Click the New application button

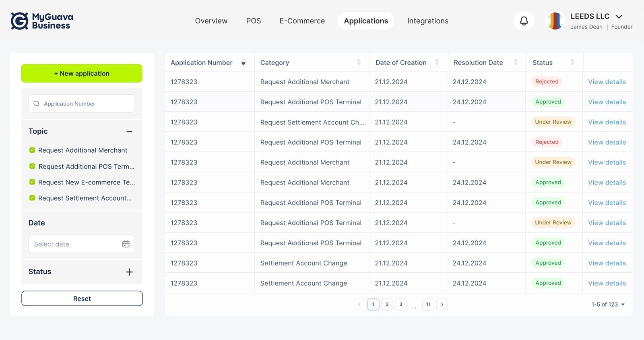pyautogui.click(x=82, y=73)
